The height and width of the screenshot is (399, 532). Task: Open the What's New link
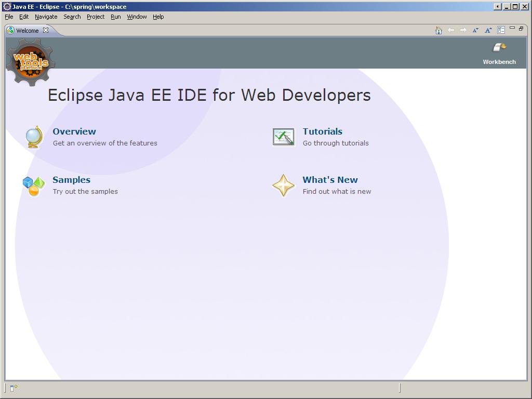tap(330, 179)
